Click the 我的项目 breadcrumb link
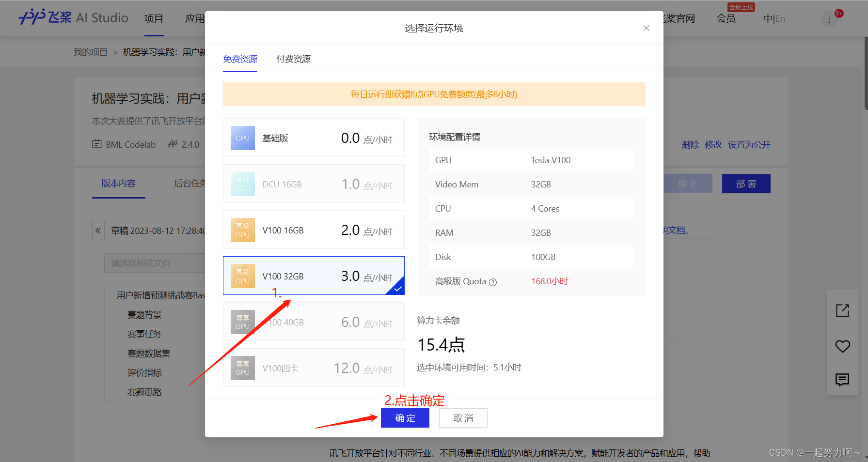This screenshot has width=868, height=462. tap(90, 52)
